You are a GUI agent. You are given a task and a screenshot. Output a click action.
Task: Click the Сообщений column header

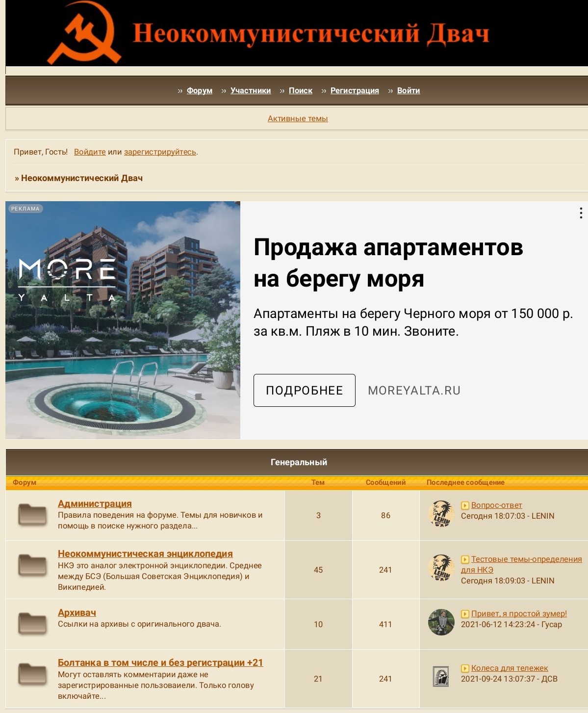click(385, 482)
